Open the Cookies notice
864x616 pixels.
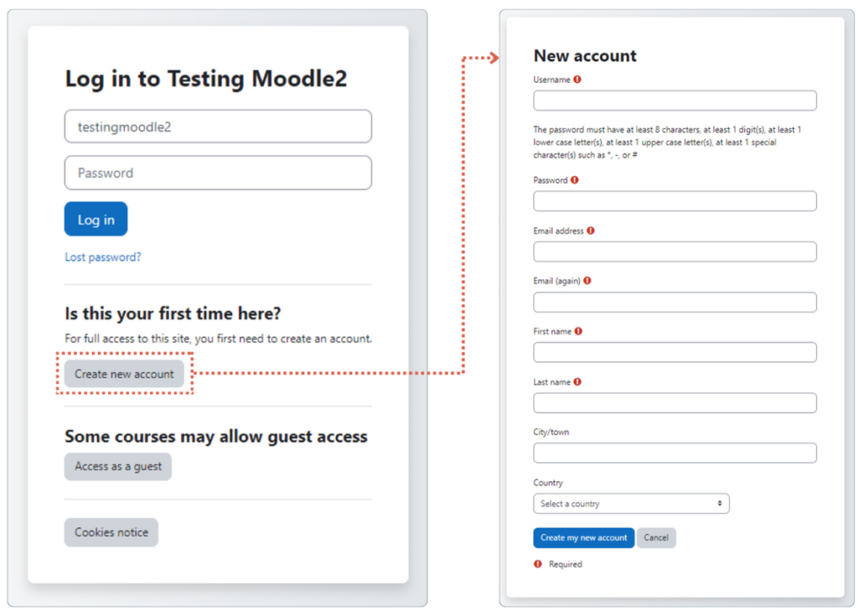111,532
